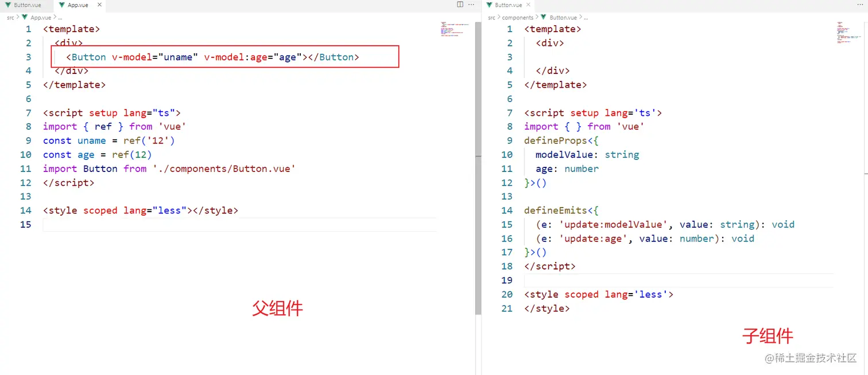868x375 pixels.
Task: Click "const uname = ref('12')" line
Action: [x=108, y=140]
